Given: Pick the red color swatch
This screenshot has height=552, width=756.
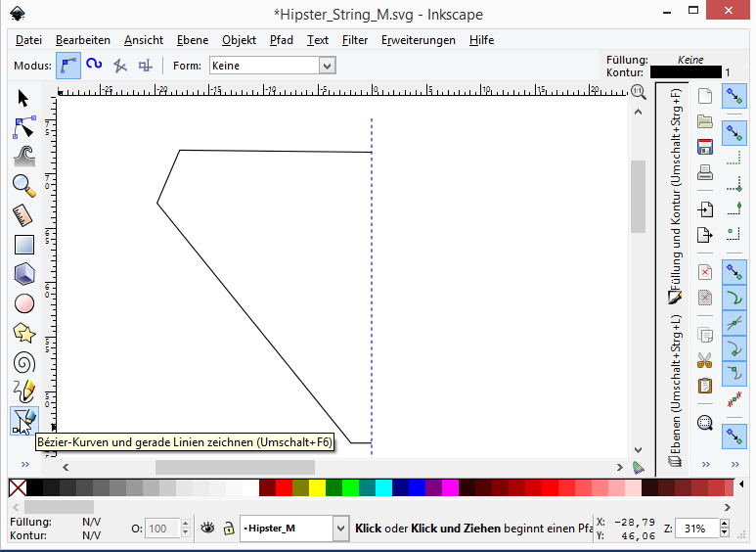Looking at the screenshot, I should [284, 487].
